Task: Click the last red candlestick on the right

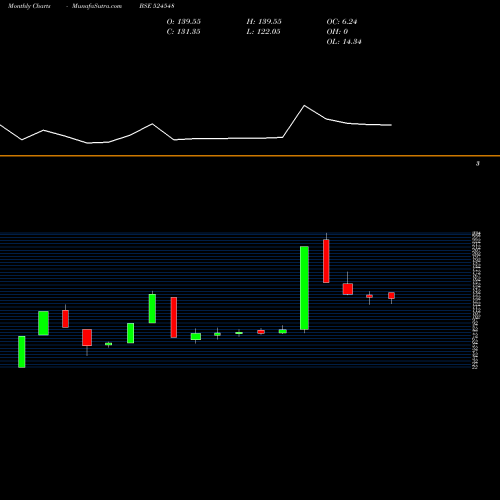Action: (391, 295)
